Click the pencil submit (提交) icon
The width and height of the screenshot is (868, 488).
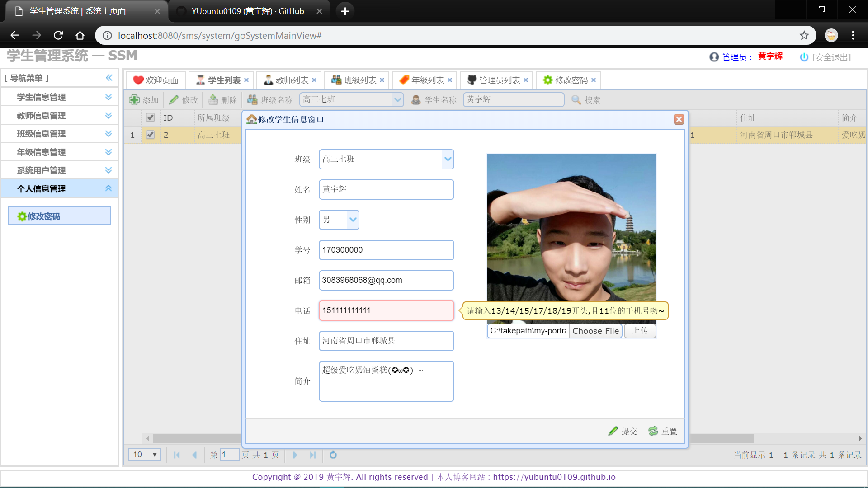point(613,431)
